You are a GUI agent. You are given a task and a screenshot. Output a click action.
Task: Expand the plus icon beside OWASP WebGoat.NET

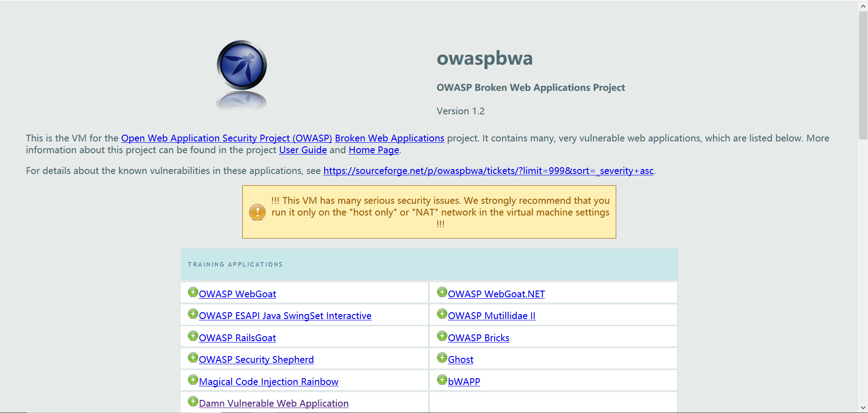442,292
